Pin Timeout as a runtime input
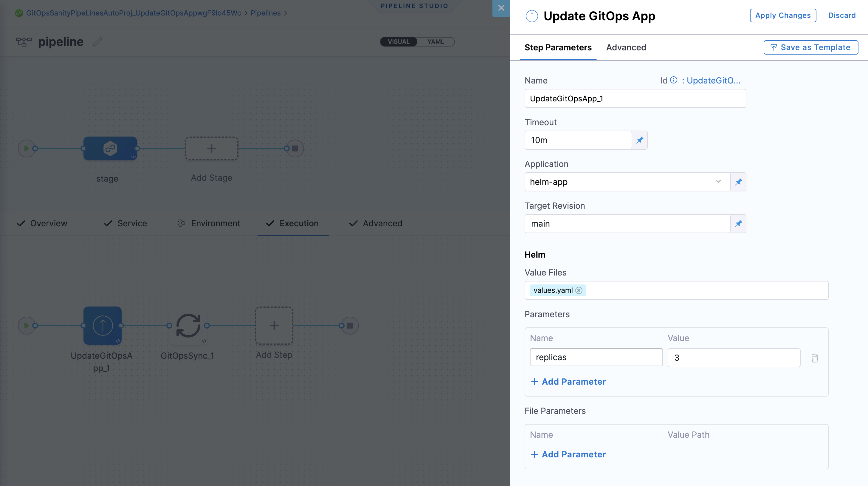 click(x=640, y=140)
